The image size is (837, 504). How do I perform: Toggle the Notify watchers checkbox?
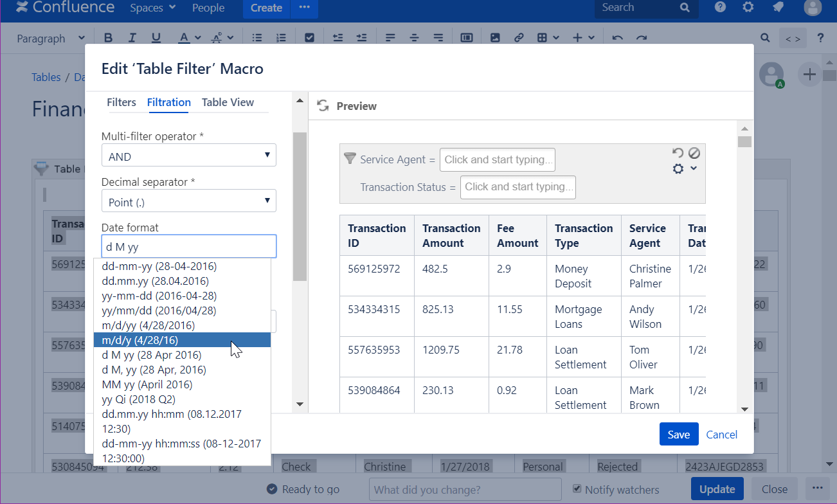pos(577,489)
